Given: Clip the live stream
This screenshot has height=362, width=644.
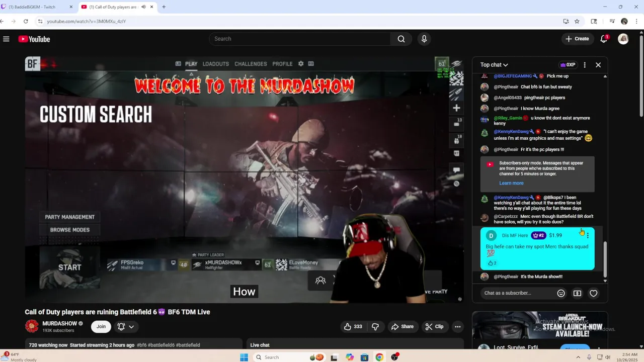Looking at the screenshot, I should (x=434, y=326).
